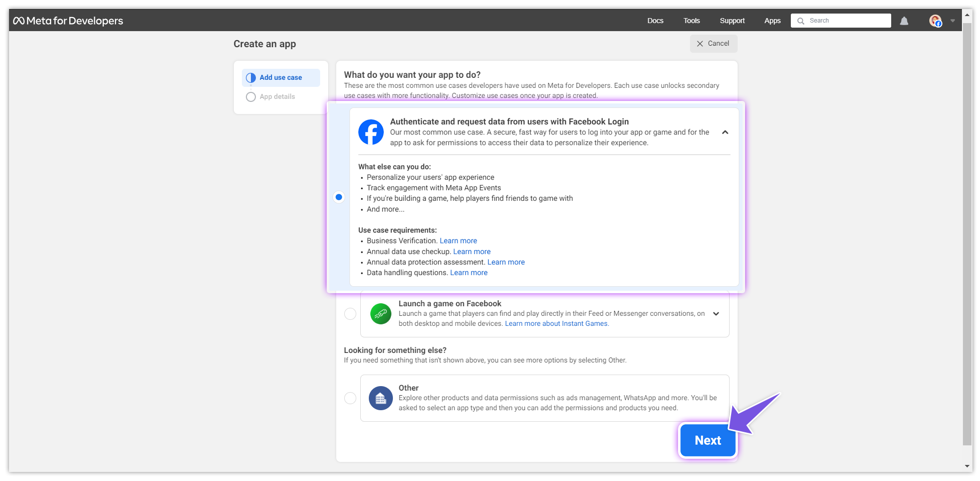Open the account dropdown arrow
980x481 pixels.
click(952, 21)
